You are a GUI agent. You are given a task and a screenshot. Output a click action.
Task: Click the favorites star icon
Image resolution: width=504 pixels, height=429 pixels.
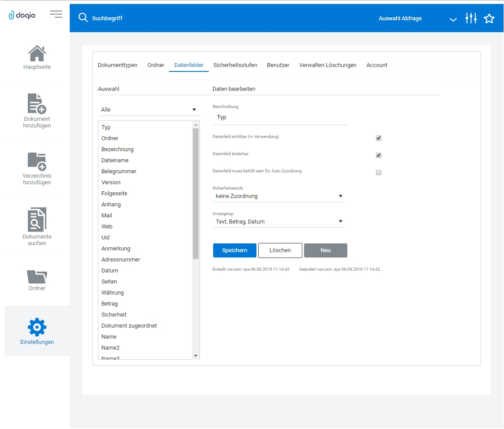pyautogui.click(x=489, y=19)
